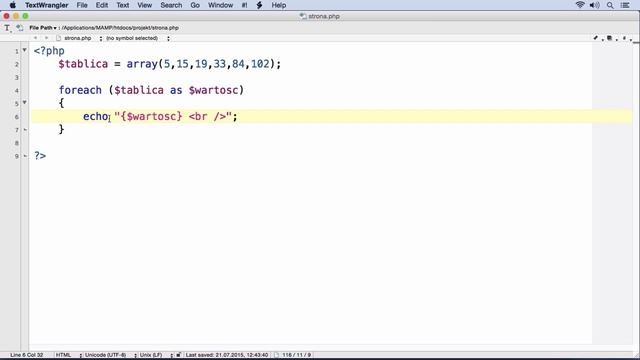
Task: Collapse the fold triangle at line 5
Action: (24, 102)
